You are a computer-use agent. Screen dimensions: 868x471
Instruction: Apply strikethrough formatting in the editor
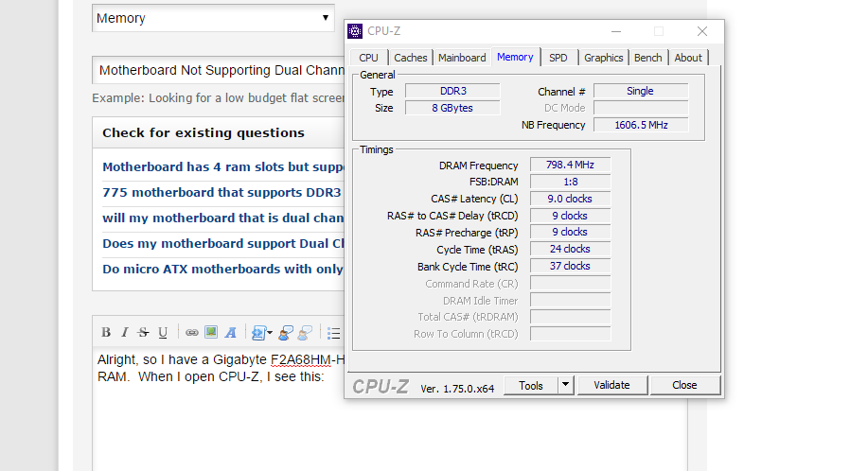point(143,332)
